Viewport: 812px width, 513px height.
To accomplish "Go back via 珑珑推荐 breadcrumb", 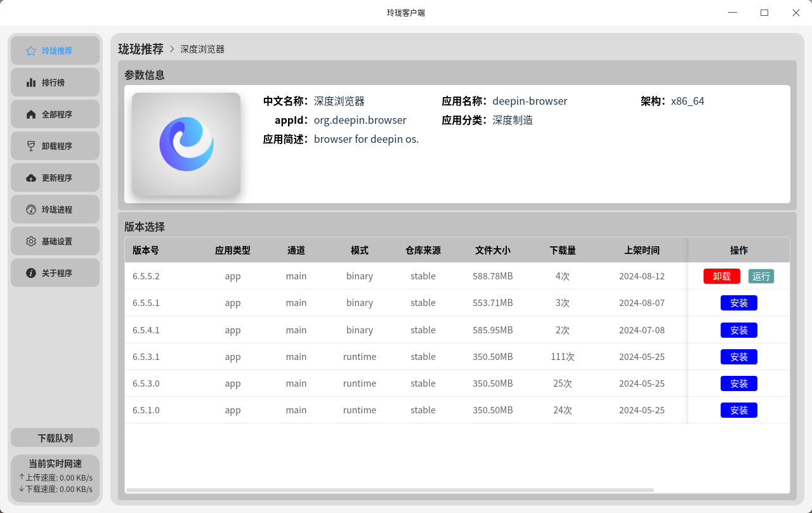I will pyautogui.click(x=141, y=49).
